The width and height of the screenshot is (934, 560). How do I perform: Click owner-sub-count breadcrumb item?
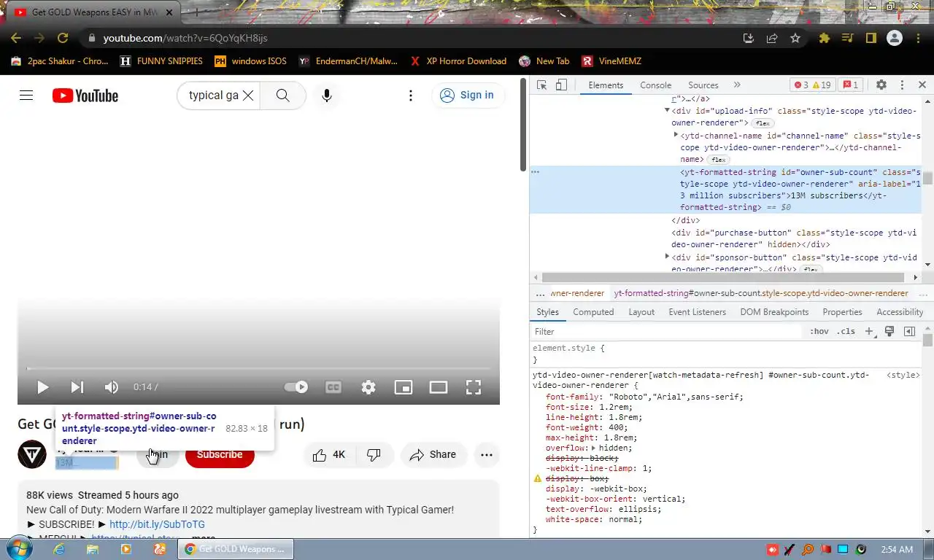click(x=761, y=293)
